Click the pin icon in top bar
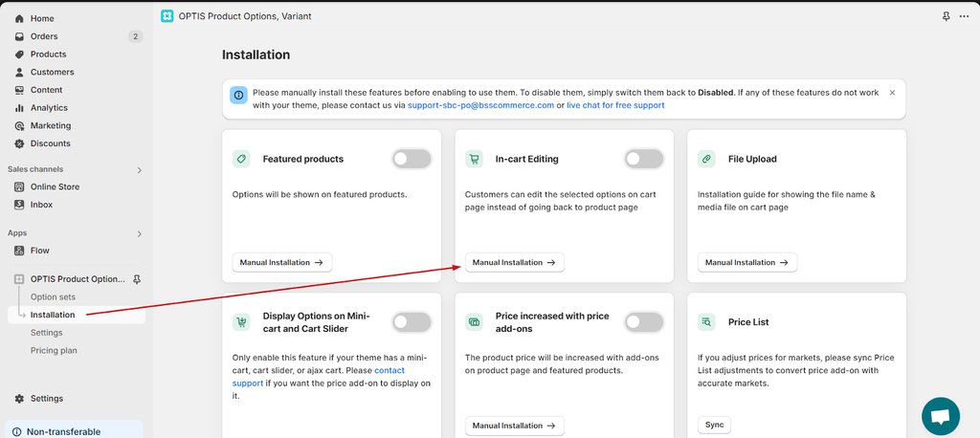 pos(947,17)
